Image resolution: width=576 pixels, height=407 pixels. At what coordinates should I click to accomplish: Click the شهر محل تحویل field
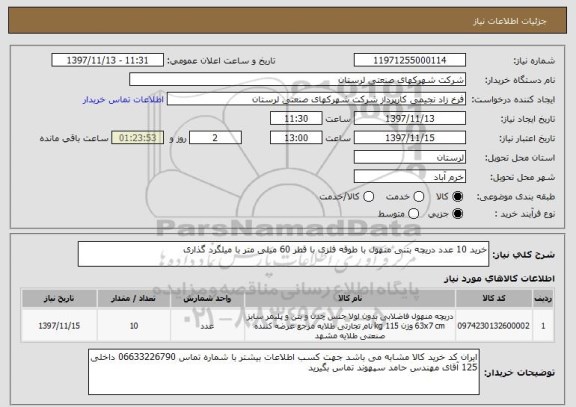pos(410,177)
